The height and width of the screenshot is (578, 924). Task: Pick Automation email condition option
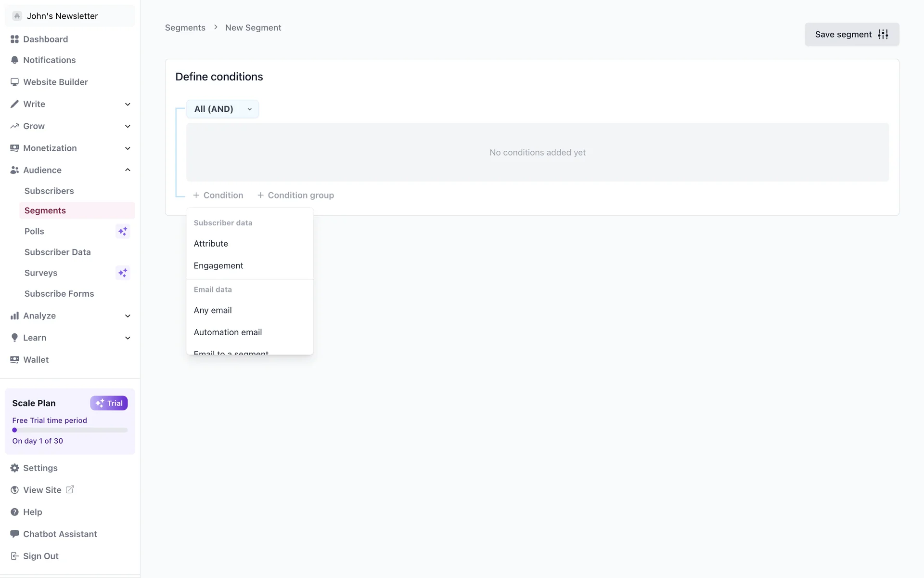[x=228, y=332]
